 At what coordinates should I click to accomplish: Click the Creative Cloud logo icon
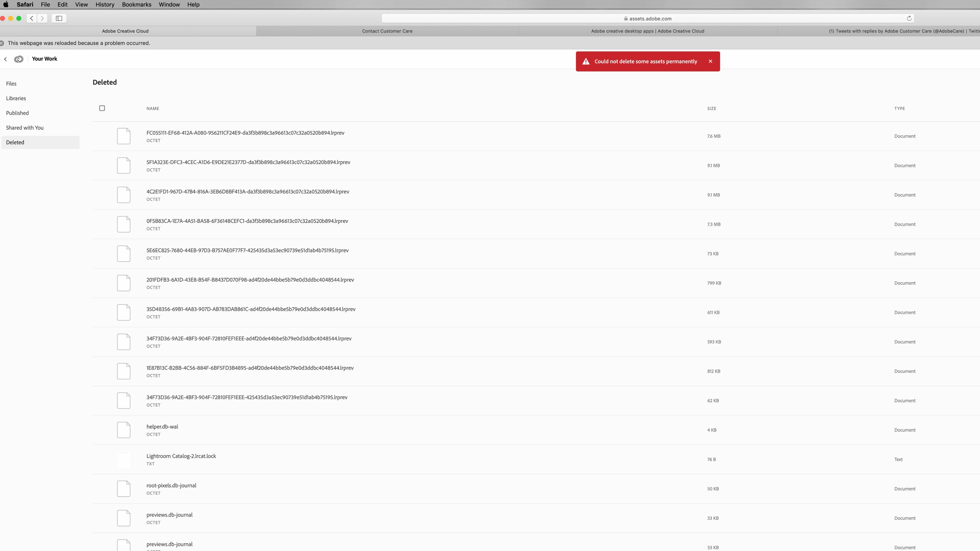(19, 59)
